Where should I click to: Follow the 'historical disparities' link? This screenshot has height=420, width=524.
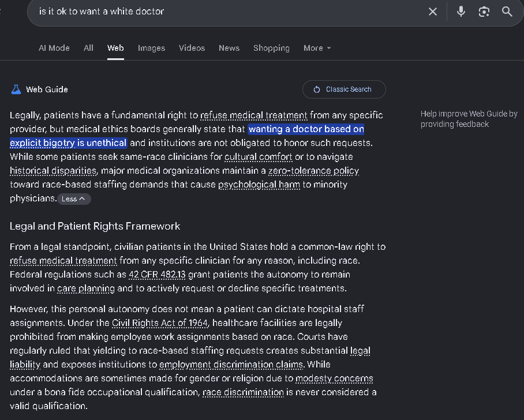click(x=53, y=171)
